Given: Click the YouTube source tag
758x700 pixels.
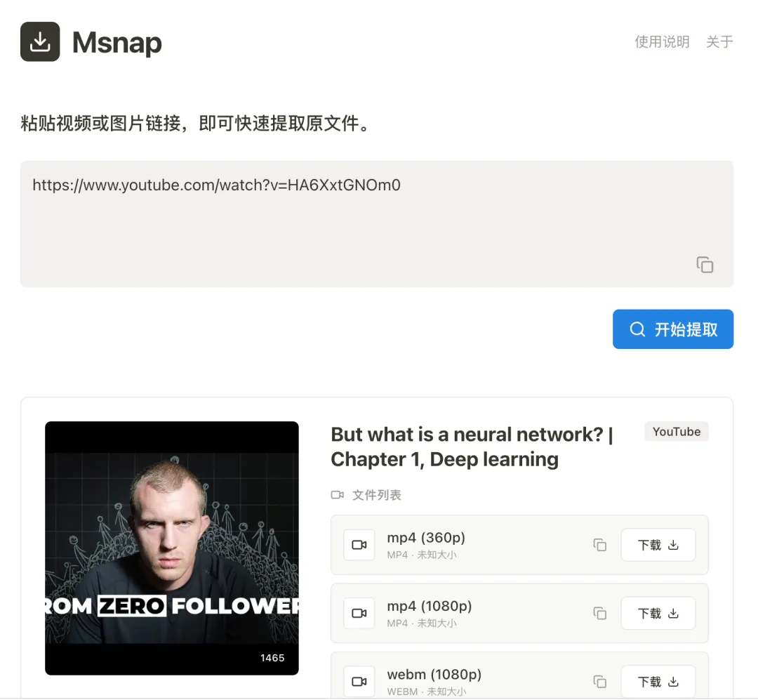Looking at the screenshot, I should click(x=677, y=432).
